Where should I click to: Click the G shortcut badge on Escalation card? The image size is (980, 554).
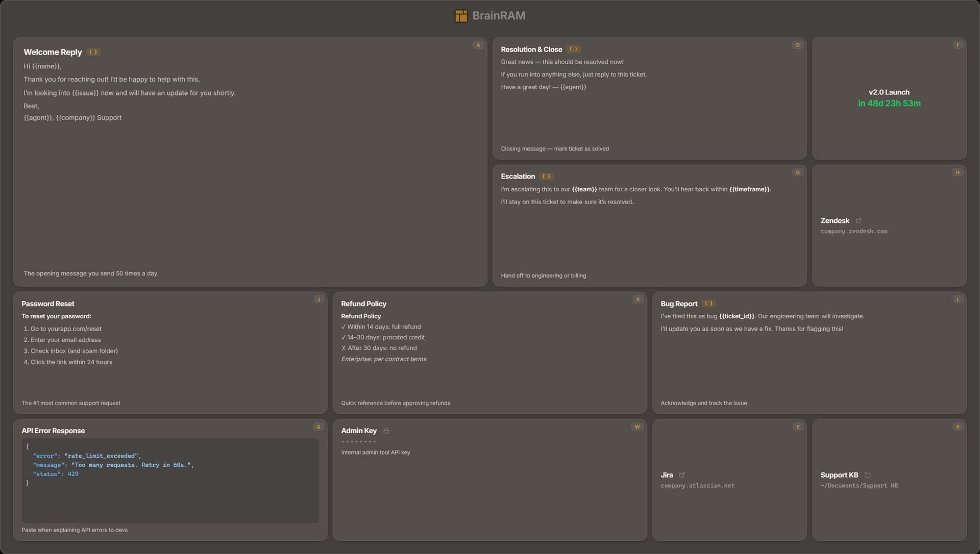click(x=797, y=172)
